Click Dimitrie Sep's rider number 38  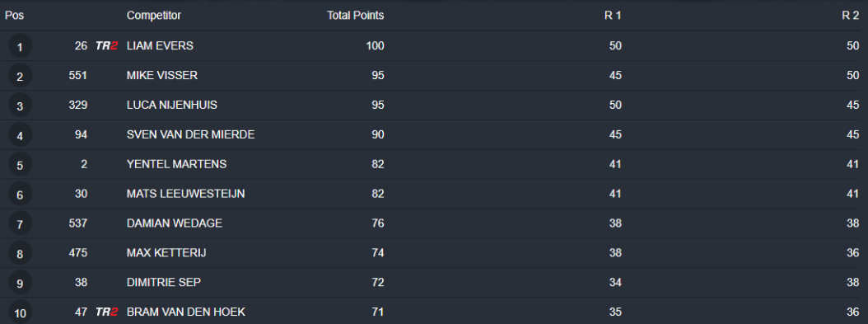pos(81,283)
